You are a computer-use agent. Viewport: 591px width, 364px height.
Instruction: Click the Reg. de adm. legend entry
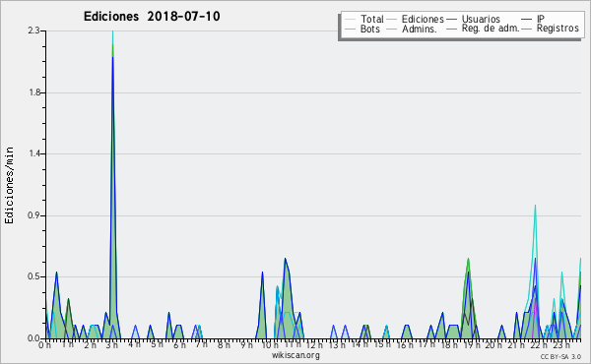(x=483, y=29)
